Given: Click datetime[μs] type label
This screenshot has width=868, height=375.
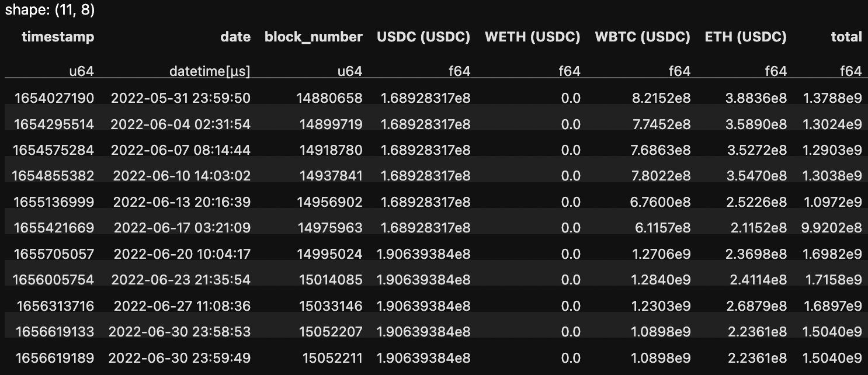Looking at the screenshot, I should [210, 71].
